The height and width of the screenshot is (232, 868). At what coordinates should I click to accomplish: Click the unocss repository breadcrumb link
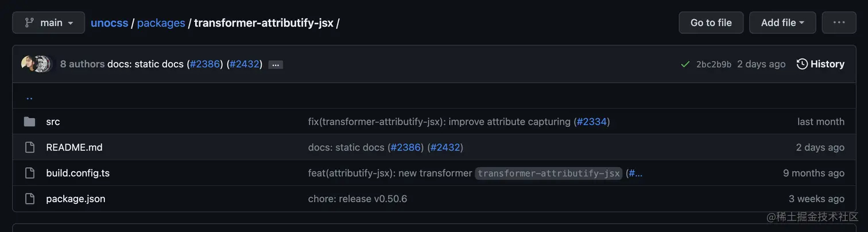(x=110, y=23)
